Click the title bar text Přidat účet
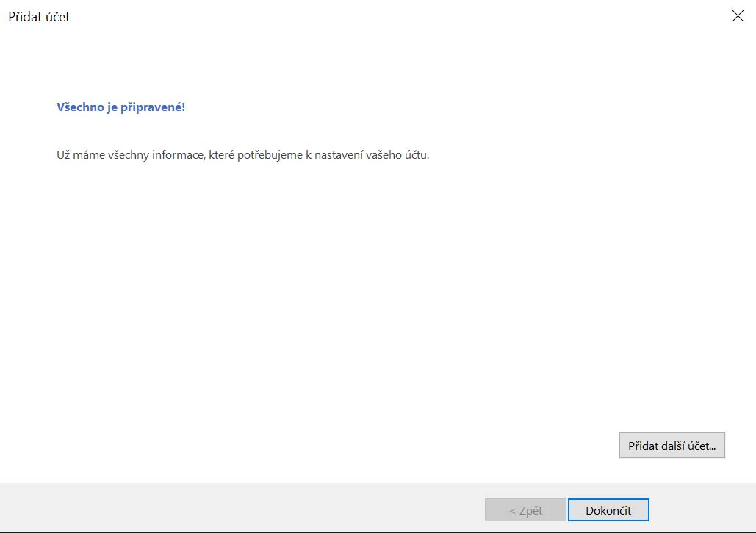Image resolution: width=756 pixels, height=533 pixels. 39,17
